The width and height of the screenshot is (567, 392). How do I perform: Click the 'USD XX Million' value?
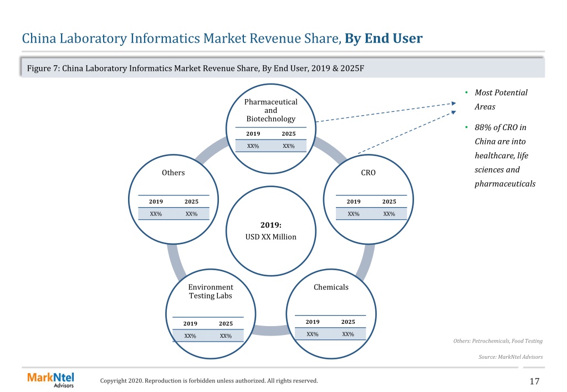[x=271, y=237]
